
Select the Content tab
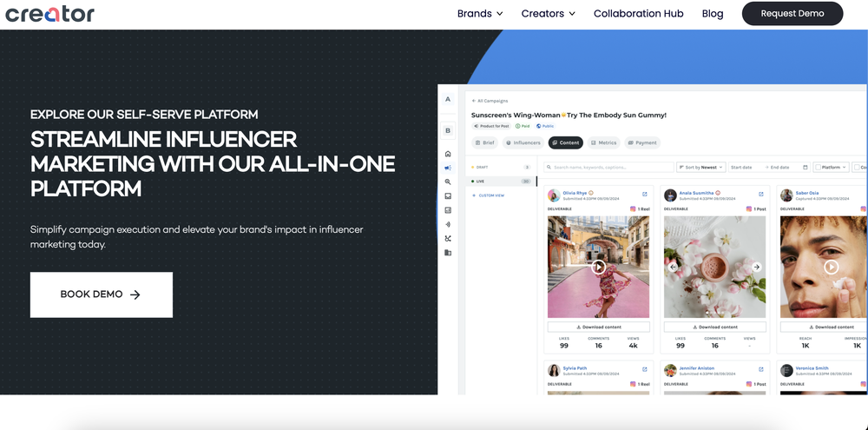point(566,143)
